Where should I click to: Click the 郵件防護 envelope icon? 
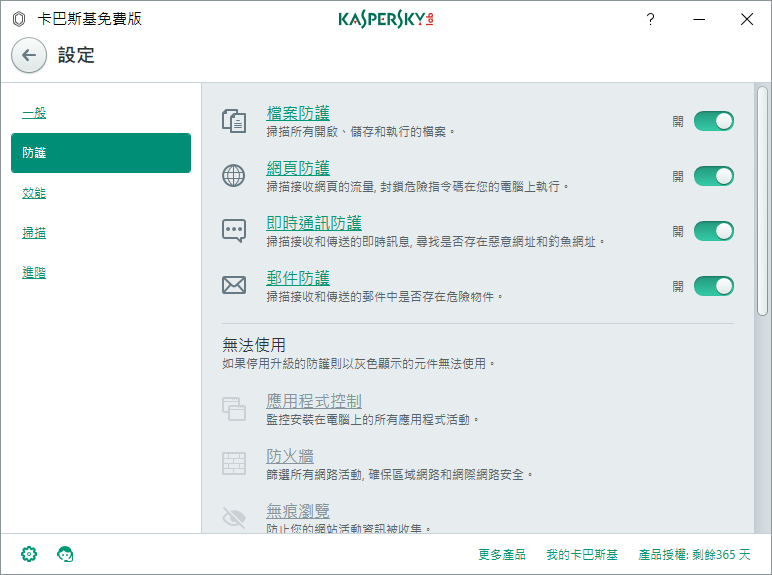233,286
